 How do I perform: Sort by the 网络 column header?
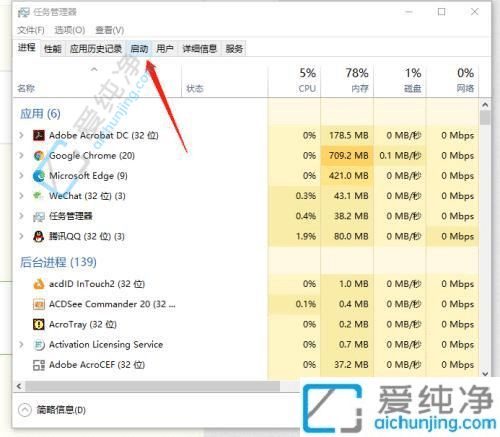pos(452,81)
